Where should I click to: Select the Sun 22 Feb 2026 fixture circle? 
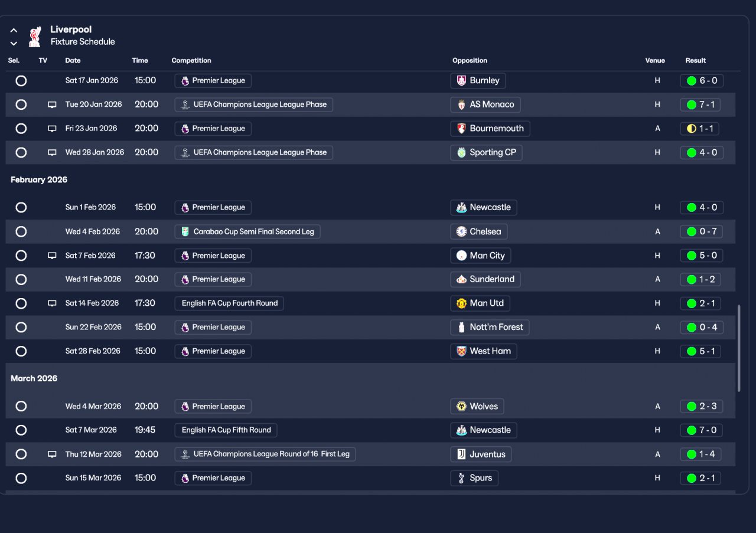pos(21,327)
